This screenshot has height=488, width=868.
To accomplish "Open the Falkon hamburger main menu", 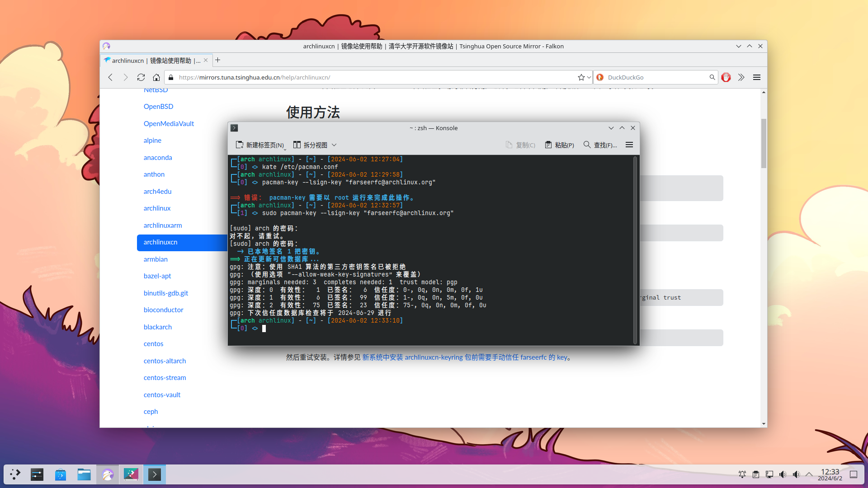I will pos(757,77).
